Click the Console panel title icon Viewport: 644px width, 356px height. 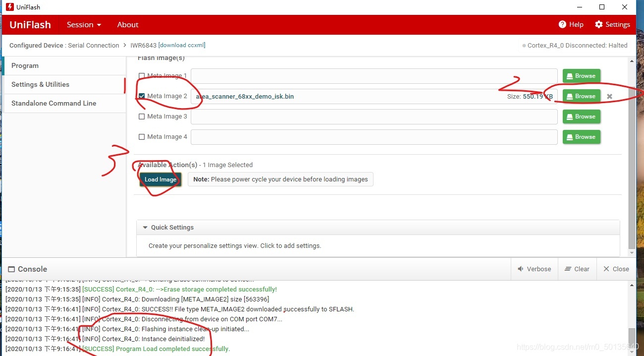click(12, 269)
